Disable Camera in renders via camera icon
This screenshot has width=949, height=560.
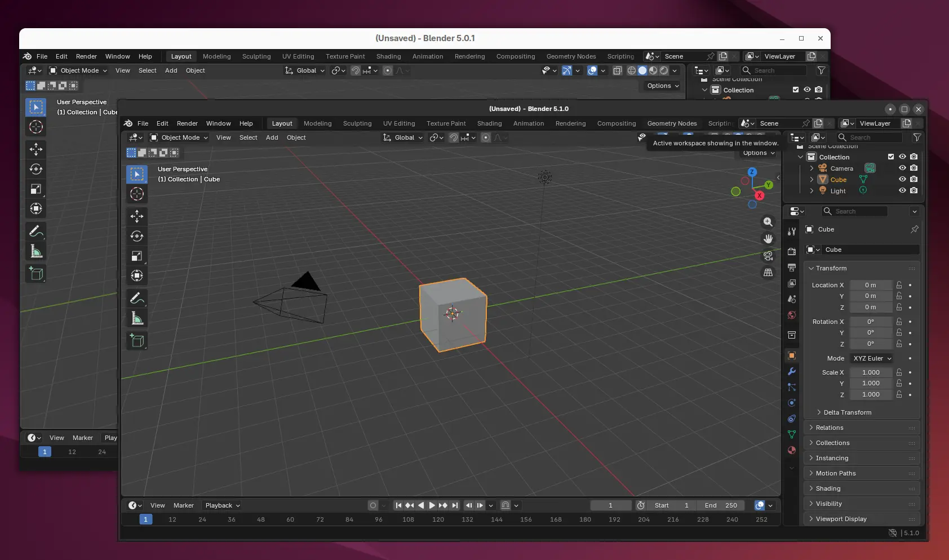(x=914, y=168)
